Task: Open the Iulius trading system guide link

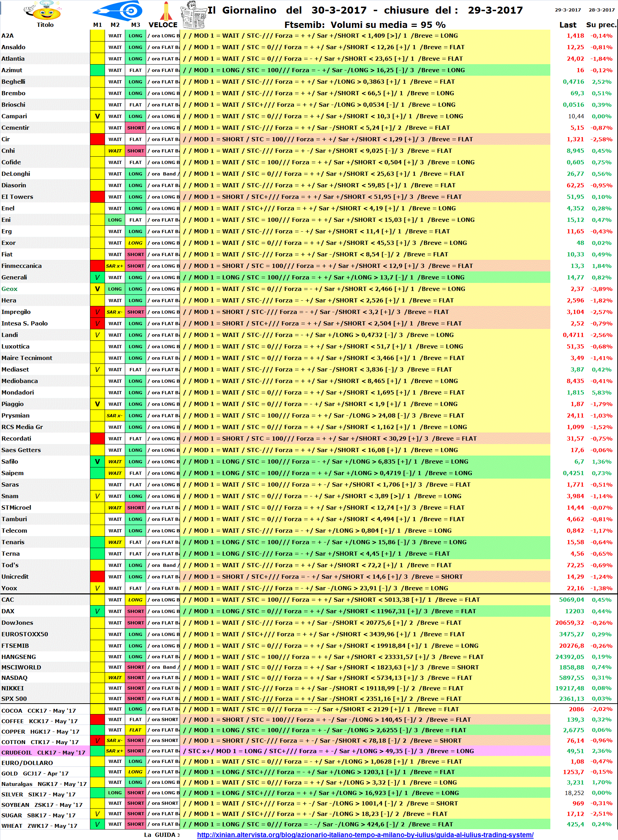Action: tap(365, 834)
